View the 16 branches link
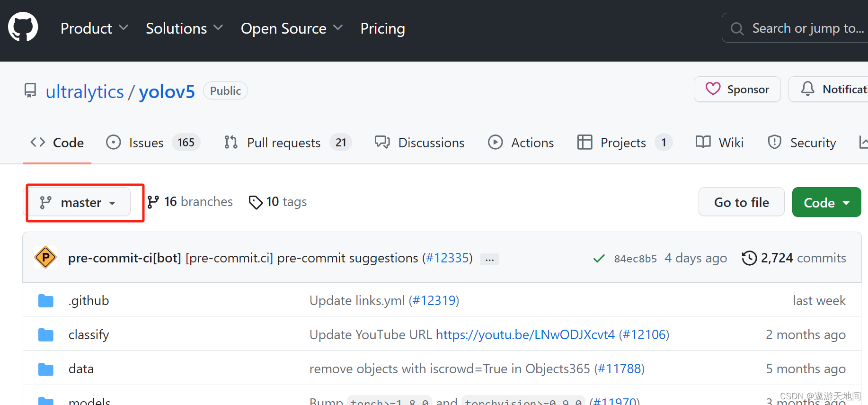 click(190, 202)
